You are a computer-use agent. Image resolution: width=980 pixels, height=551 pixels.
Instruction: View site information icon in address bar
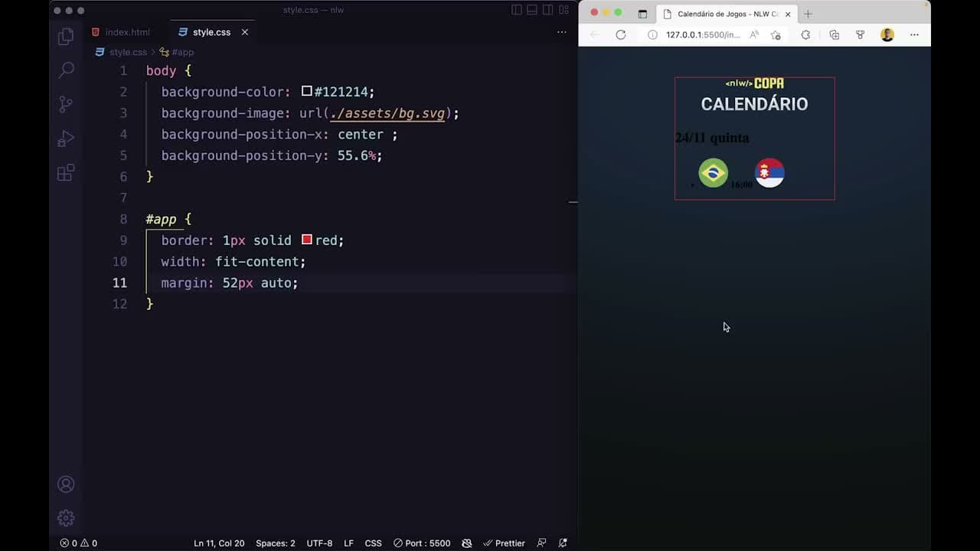pyautogui.click(x=652, y=34)
